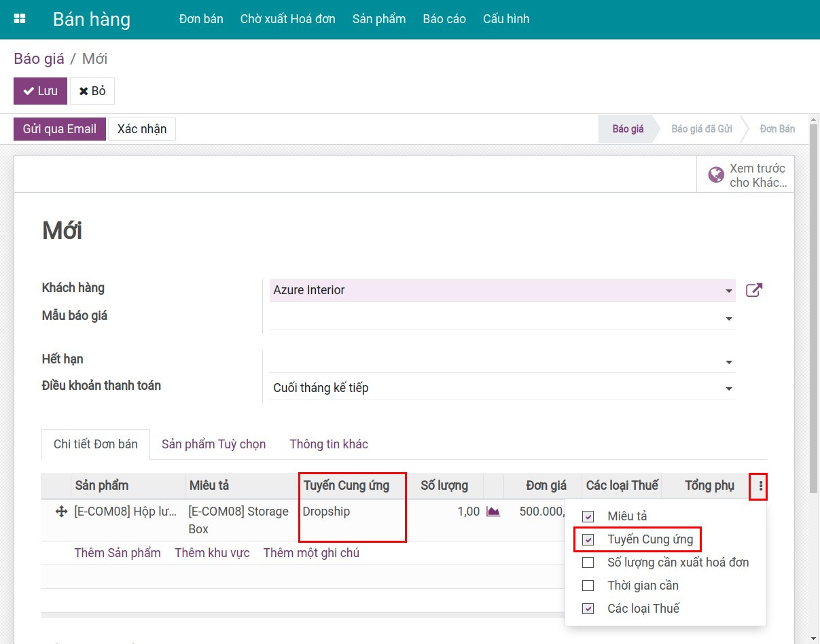Click the Dropship route cell
820x644 pixels.
(x=353, y=520)
